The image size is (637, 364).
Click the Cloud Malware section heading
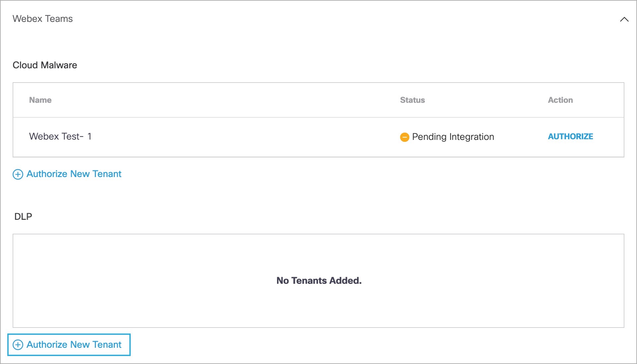coord(45,65)
